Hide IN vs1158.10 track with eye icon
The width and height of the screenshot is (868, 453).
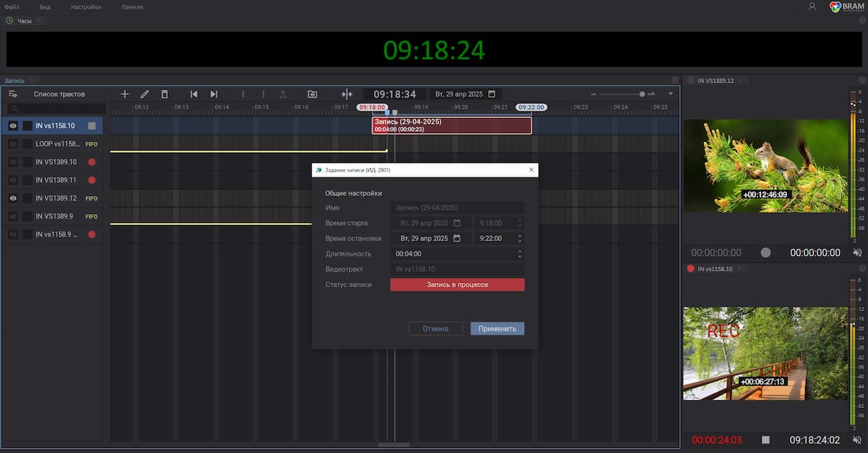13,126
